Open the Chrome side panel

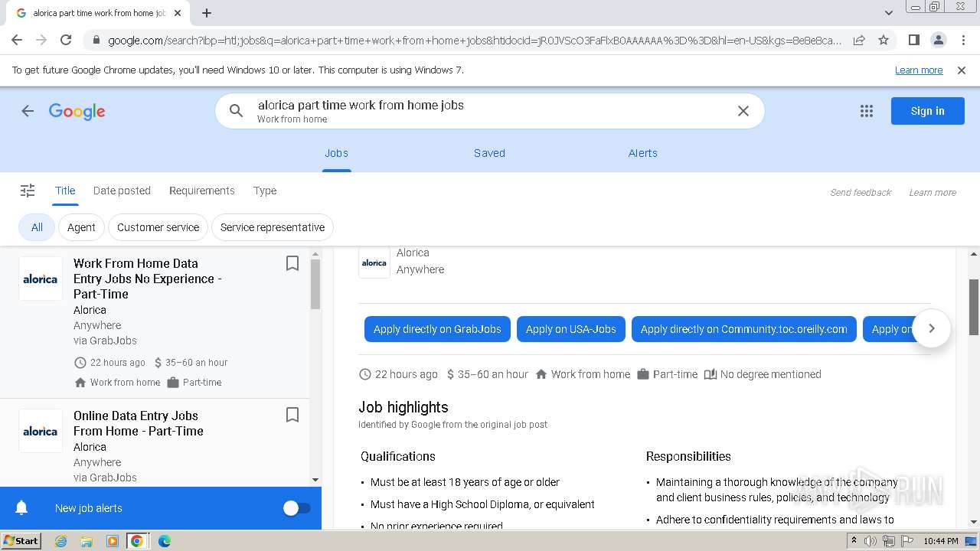pos(913,40)
